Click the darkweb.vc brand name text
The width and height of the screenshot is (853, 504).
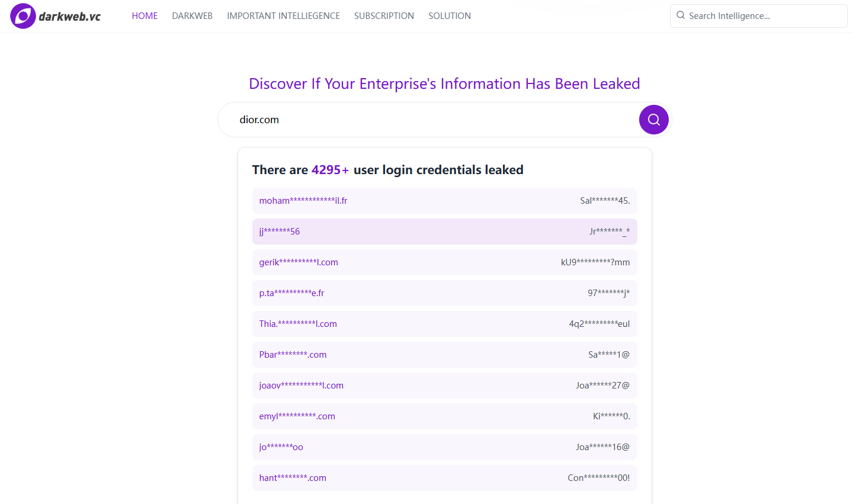coord(70,17)
